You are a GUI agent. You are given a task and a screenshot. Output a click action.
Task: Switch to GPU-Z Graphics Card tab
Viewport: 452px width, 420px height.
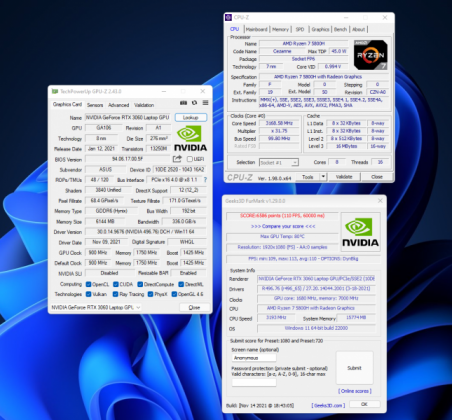67,104
